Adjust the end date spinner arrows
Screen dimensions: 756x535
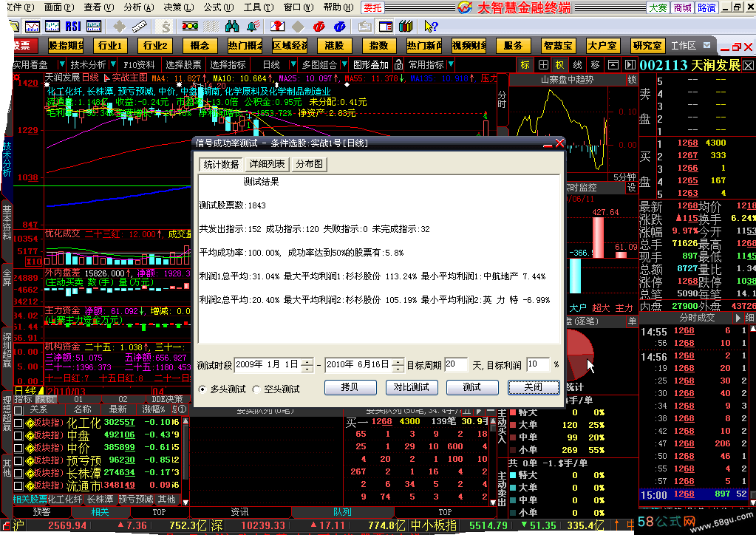pos(398,365)
